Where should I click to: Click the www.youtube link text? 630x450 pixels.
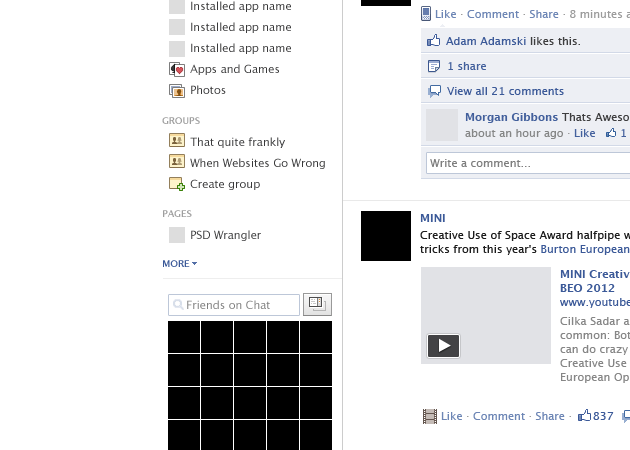coord(595,302)
